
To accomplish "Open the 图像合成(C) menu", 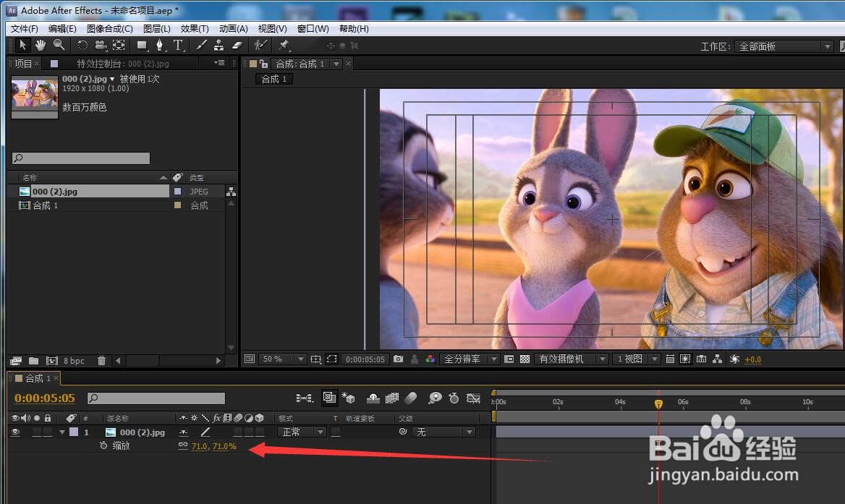I will (x=109, y=28).
